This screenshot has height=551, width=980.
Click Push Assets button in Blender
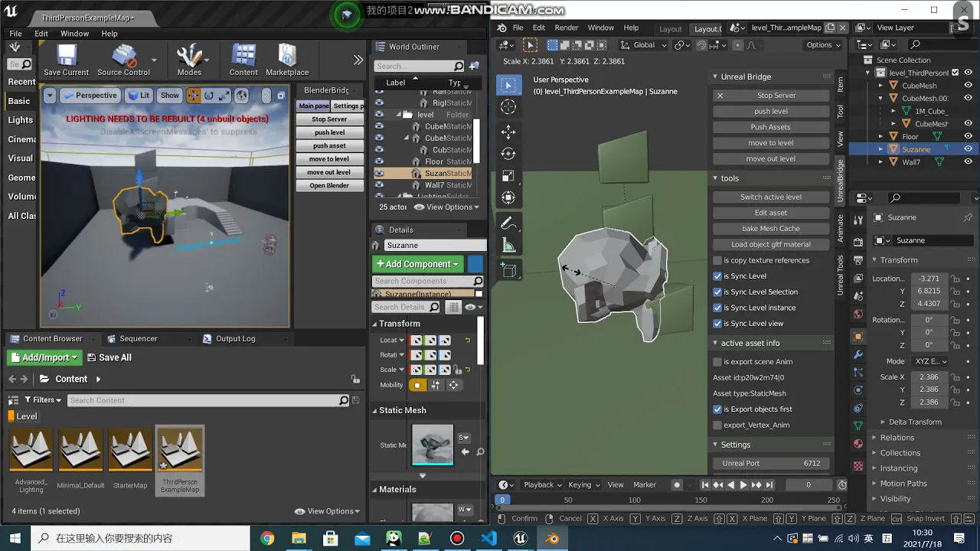pyautogui.click(x=771, y=127)
